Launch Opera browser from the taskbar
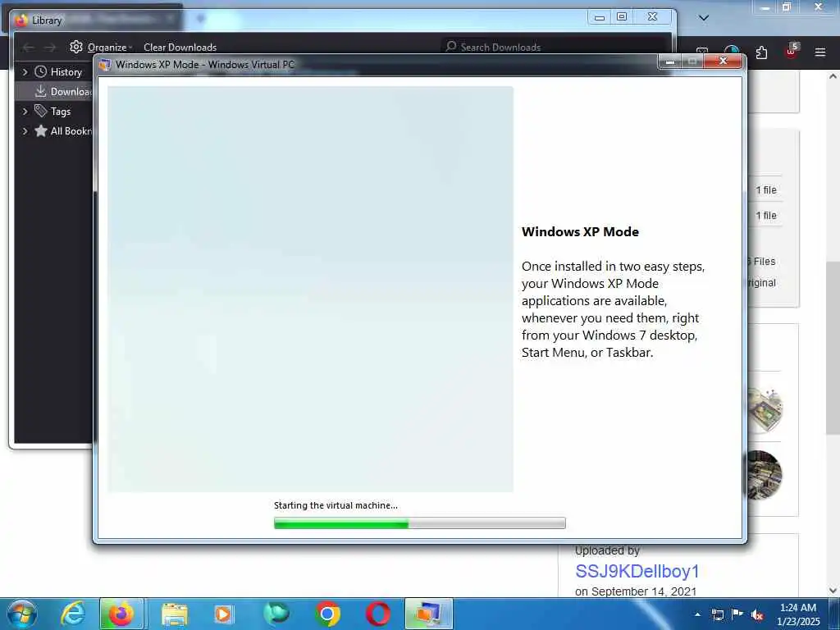 377,614
